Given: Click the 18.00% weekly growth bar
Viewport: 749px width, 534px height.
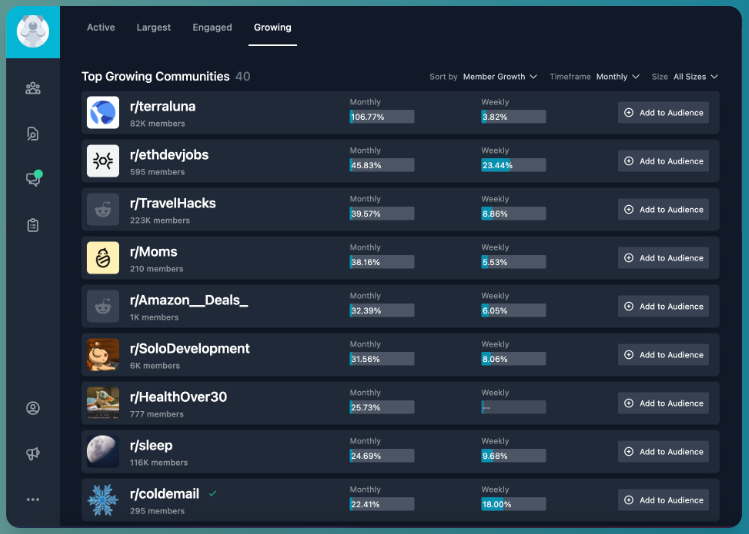Looking at the screenshot, I should click(x=513, y=504).
